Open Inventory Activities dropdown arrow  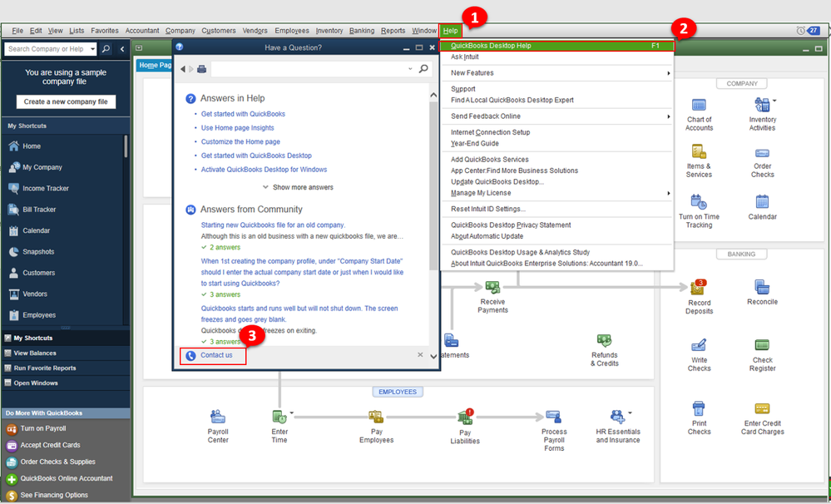click(774, 100)
